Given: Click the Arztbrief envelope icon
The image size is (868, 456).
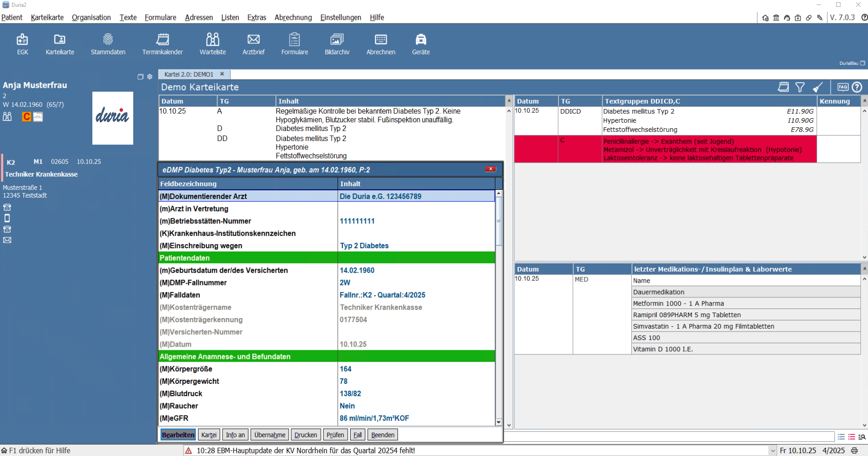Looking at the screenshot, I should tap(253, 44).
